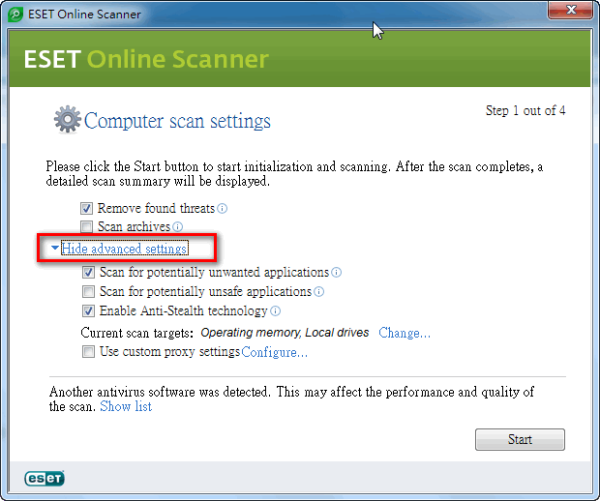Enable the Scan archives checkbox
Viewport: 600px width, 501px height.
click(x=88, y=228)
